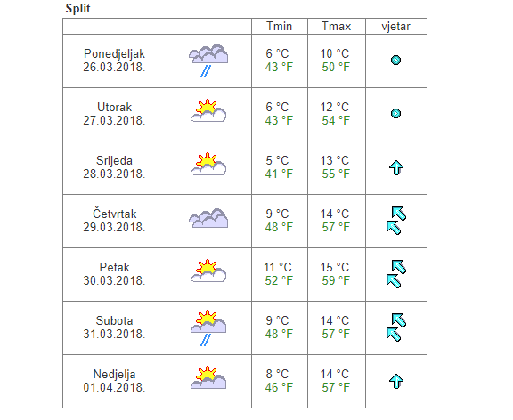Click the partly sunny icon for Utorak

(x=208, y=110)
